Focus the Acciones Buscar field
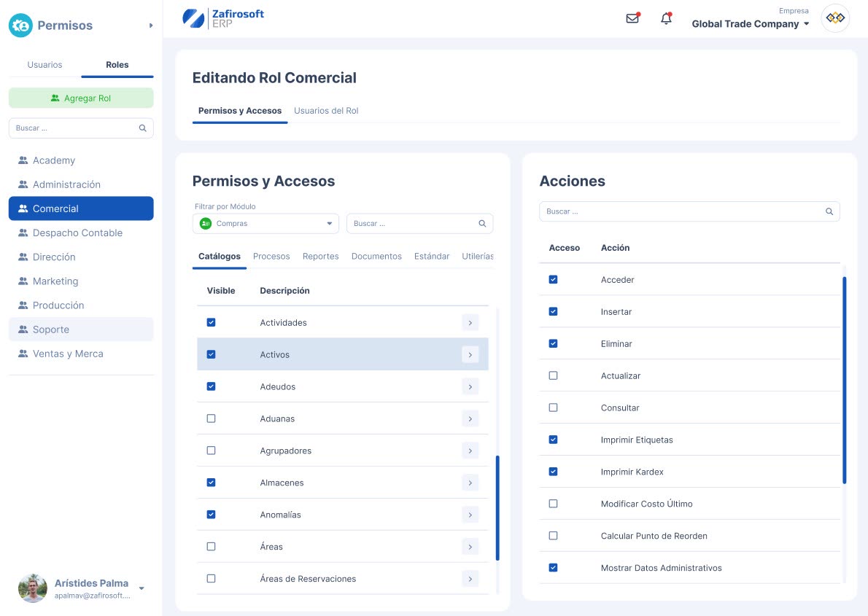This screenshot has height=616, width=868. point(689,211)
